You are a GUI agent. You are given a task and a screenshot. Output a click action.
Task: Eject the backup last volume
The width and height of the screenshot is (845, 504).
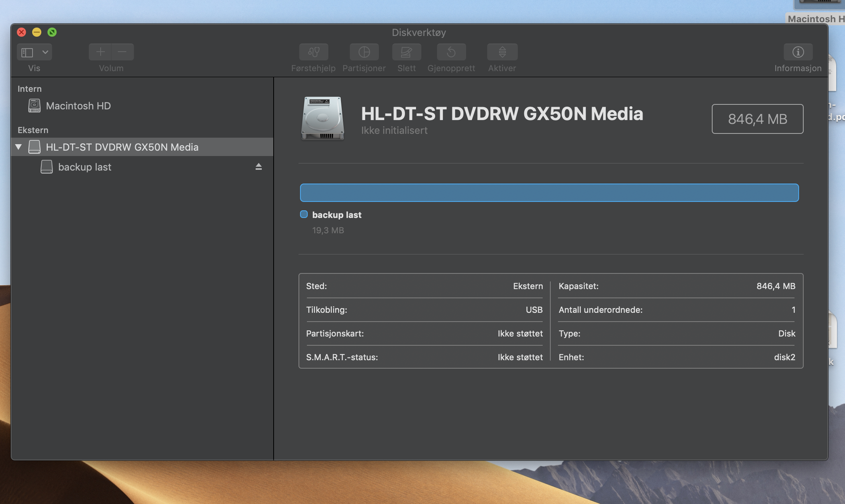click(259, 167)
